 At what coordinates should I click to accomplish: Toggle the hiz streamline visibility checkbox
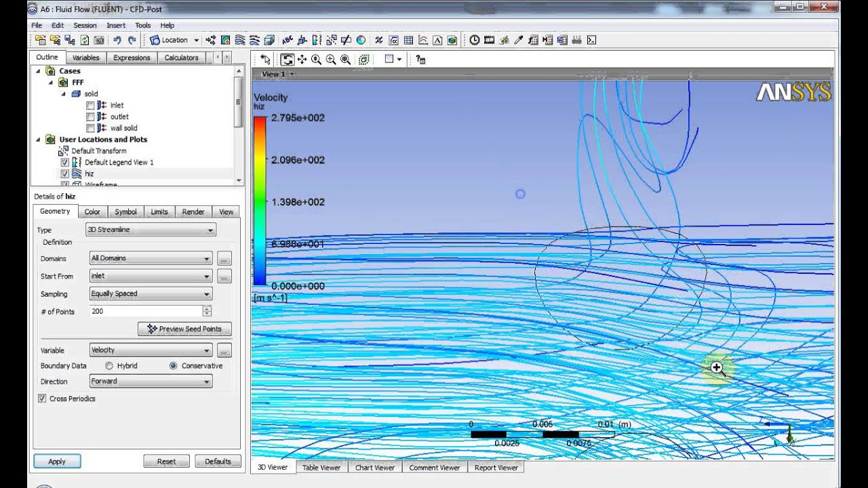pyautogui.click(x=65, y=174)
